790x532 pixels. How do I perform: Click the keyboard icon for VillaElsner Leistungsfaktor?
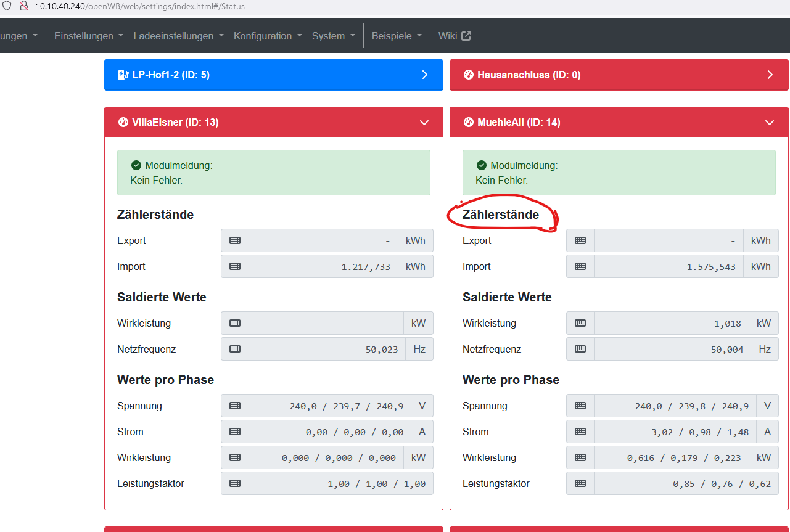tap(235, 483)
